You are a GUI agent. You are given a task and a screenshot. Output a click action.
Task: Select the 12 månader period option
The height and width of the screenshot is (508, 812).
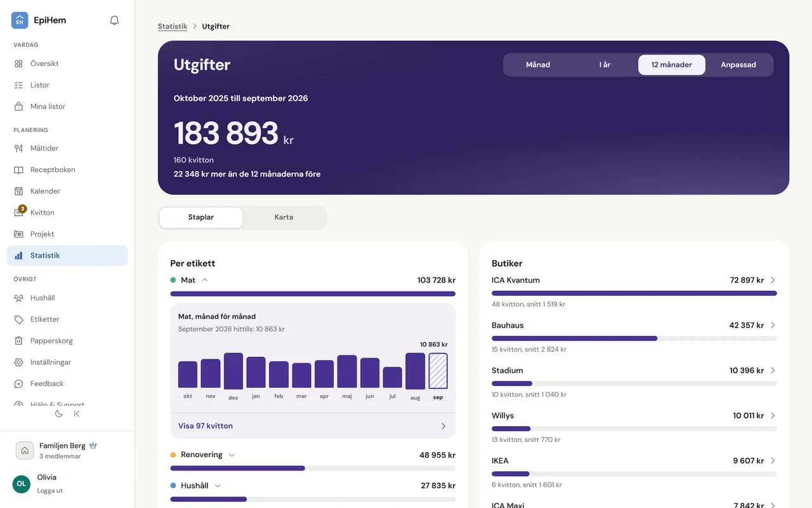click(672, 65)
